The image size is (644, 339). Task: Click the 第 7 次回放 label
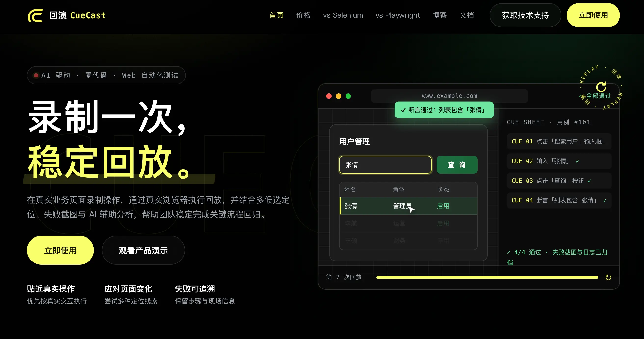pyautogui.click(x=344, y=277)
